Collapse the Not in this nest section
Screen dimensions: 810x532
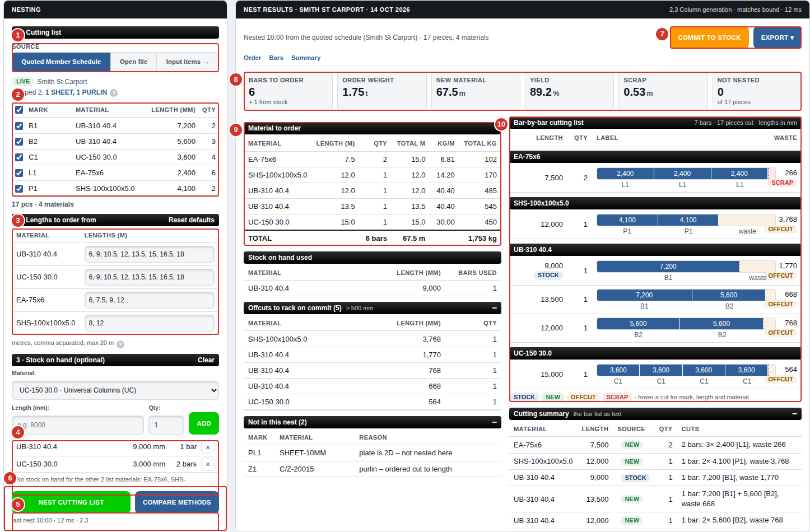point(494,422)
